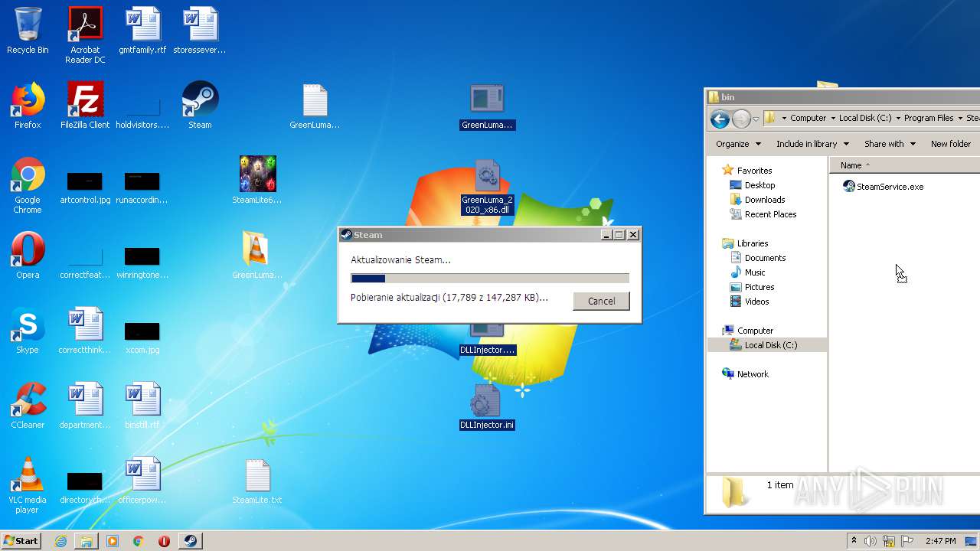980x551 pixels.
Task: Open Windows Explorer taskbar button
Action: tap(87, 541)
